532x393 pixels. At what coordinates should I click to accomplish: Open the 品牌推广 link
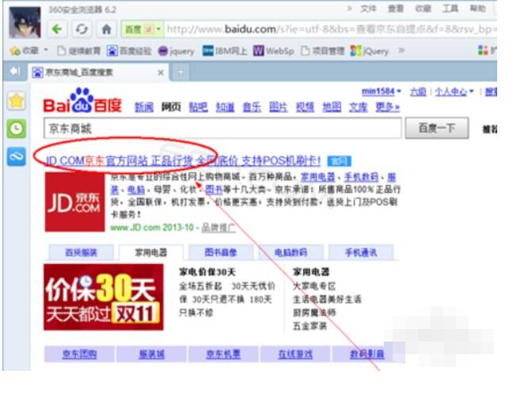(218, 228)
